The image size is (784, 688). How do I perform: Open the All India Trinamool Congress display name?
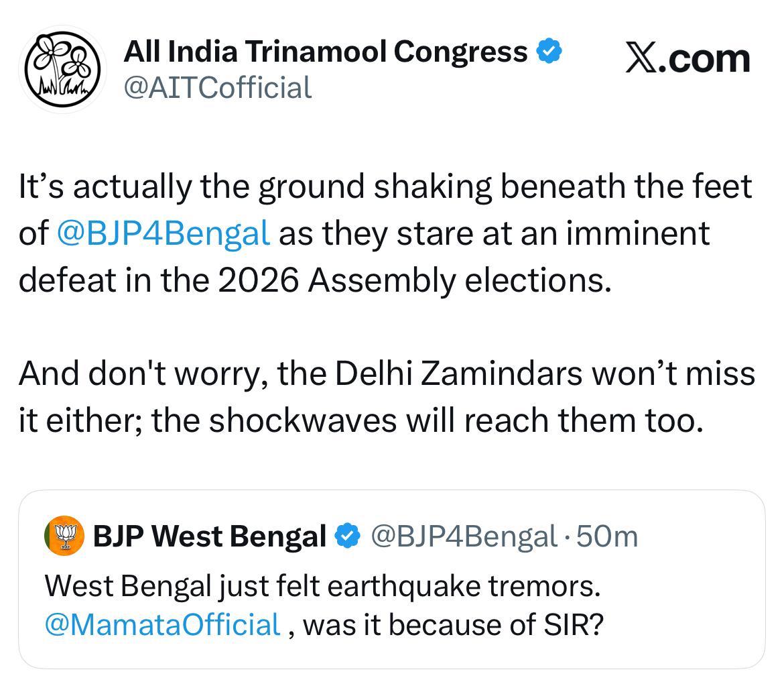pyautogui.click(x=325, y=52)
